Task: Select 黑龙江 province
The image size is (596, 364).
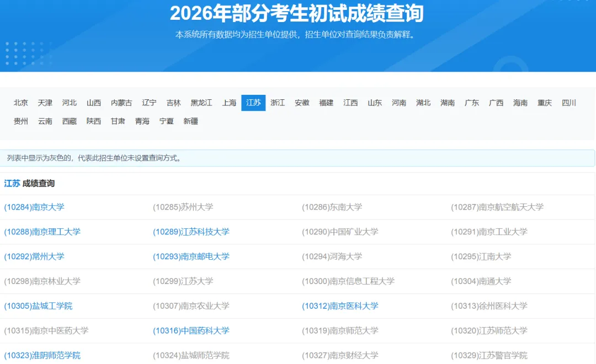Action: coord(201,103)
